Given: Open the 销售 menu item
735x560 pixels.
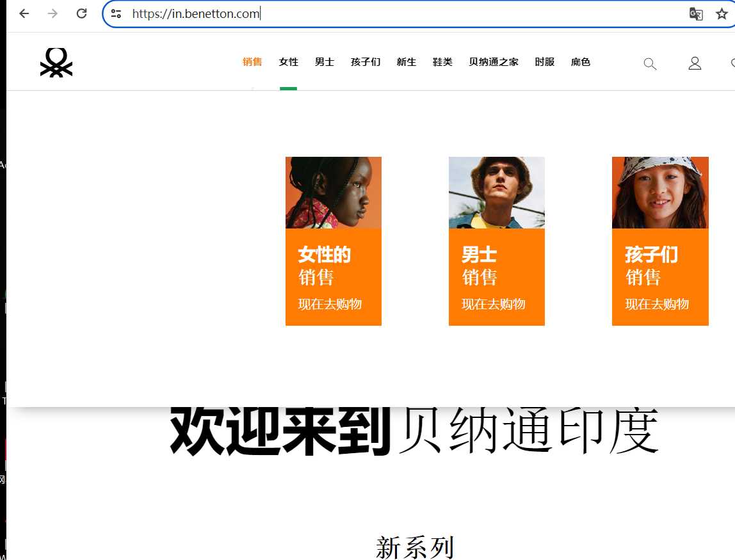Looking at the screenshot, I should pos(252,62).
